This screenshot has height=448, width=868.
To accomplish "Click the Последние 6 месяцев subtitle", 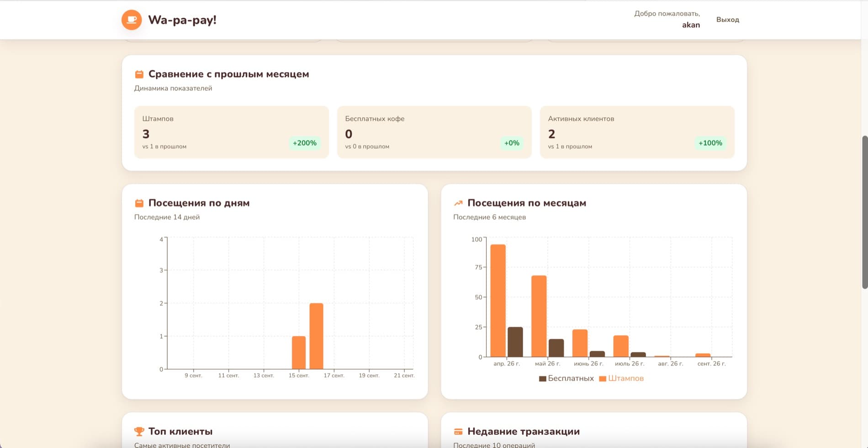I will [x=490, y=217].
